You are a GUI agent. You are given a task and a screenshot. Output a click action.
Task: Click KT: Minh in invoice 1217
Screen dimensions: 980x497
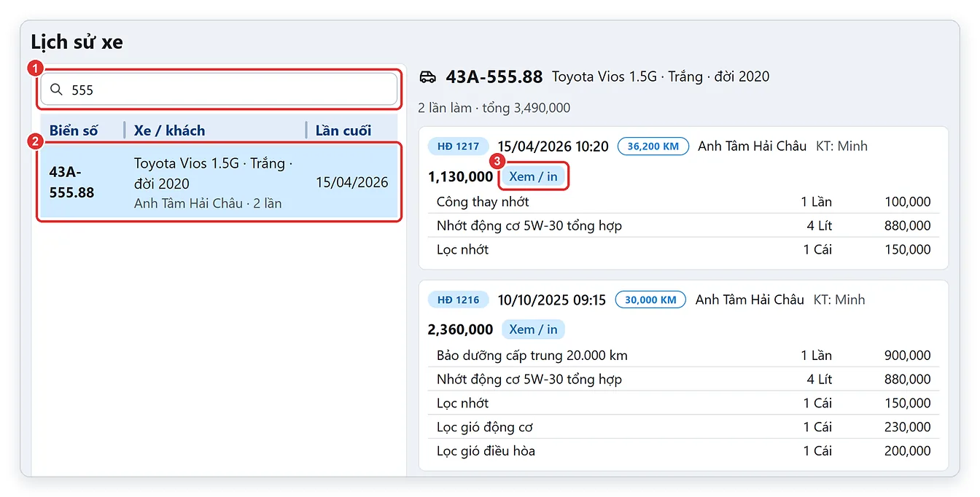841,146
